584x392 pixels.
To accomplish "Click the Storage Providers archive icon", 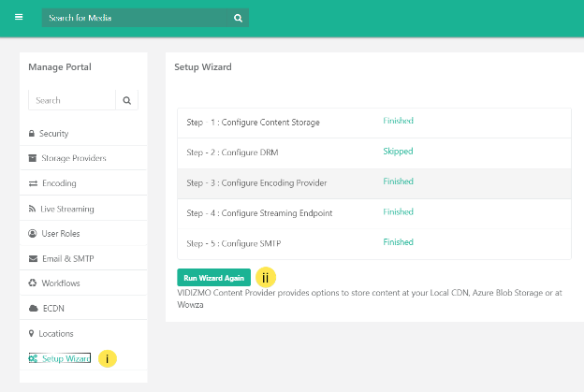I will tap(33, 158).
